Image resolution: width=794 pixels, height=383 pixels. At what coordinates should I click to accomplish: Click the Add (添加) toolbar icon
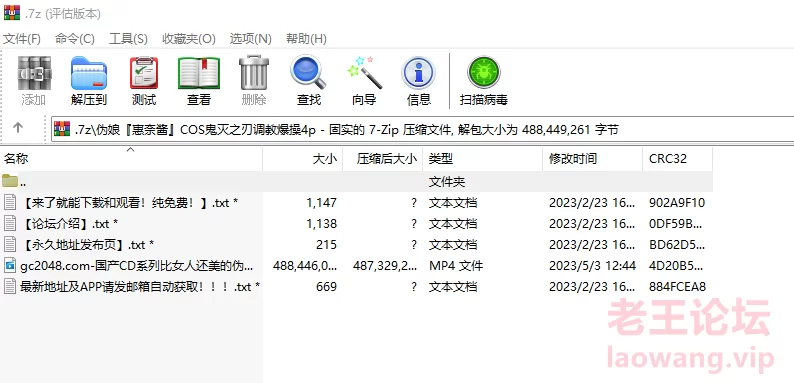34,73
